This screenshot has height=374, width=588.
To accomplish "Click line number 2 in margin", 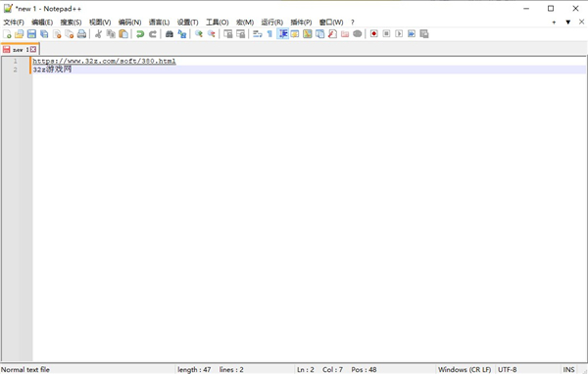I will [16, 70].
